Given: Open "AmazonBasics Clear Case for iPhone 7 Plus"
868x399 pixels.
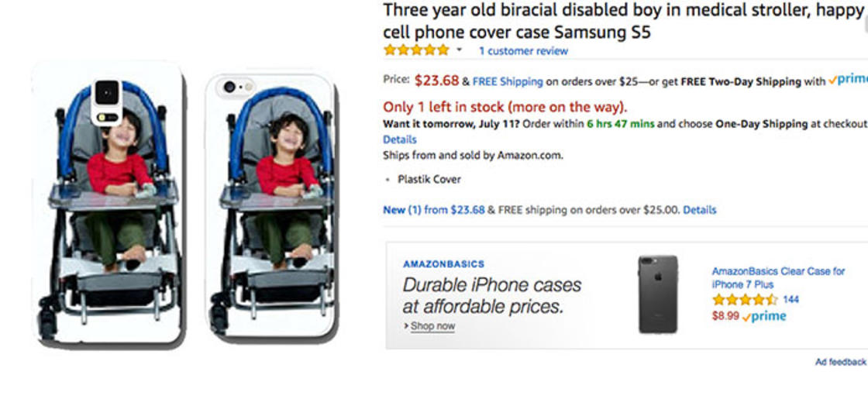Looking at the screenshot, I should click(778, 277).
